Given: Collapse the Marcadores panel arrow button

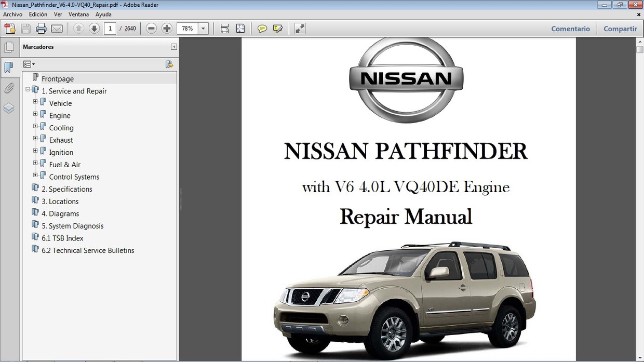Looking at the screenshot, I should pos(173,47).
